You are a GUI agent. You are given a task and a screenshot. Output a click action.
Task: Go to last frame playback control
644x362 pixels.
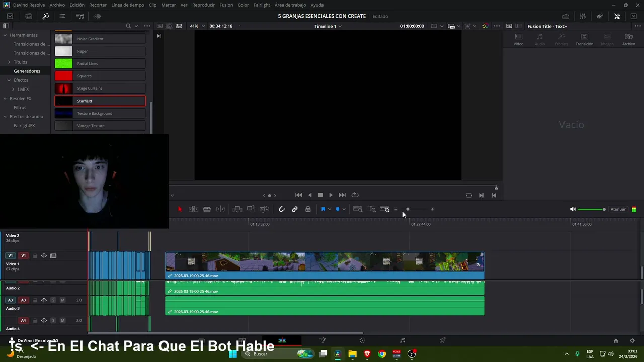coord(342,195)
